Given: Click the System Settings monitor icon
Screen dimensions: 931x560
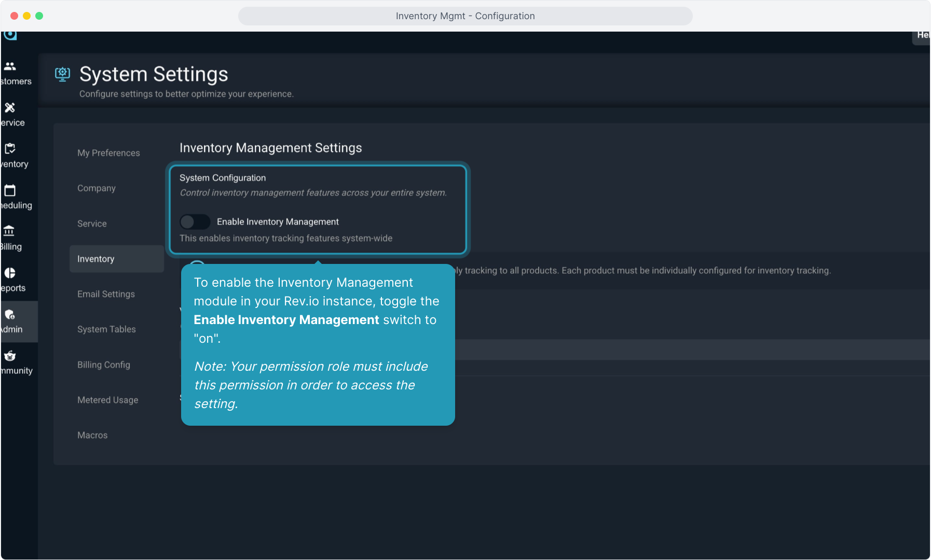Looking at the screenshot, I should tap(62, 74).
